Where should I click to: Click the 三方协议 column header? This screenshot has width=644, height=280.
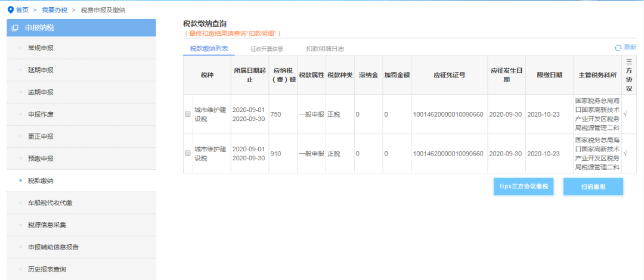coord(629,75)
